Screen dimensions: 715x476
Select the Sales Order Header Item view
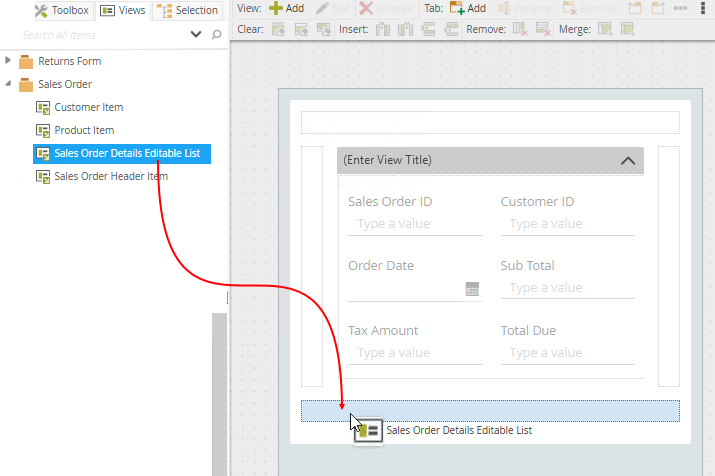click(111, 176)
